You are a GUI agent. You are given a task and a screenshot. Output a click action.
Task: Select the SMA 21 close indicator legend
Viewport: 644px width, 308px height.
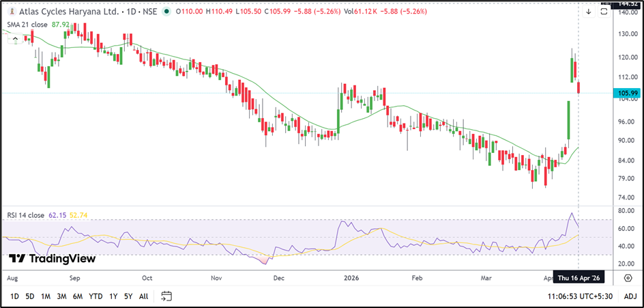pyautogui.click(x=29, y=25)
